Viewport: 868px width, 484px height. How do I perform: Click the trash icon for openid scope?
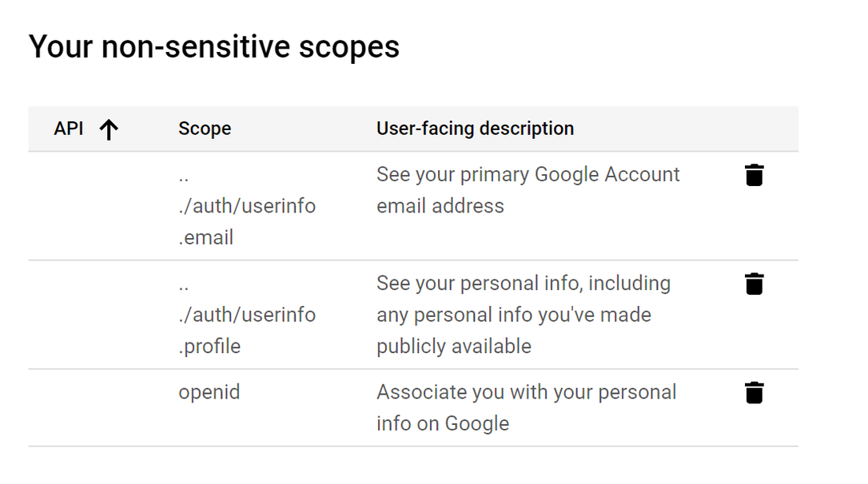pyautogui.click(x=754, y=393)
